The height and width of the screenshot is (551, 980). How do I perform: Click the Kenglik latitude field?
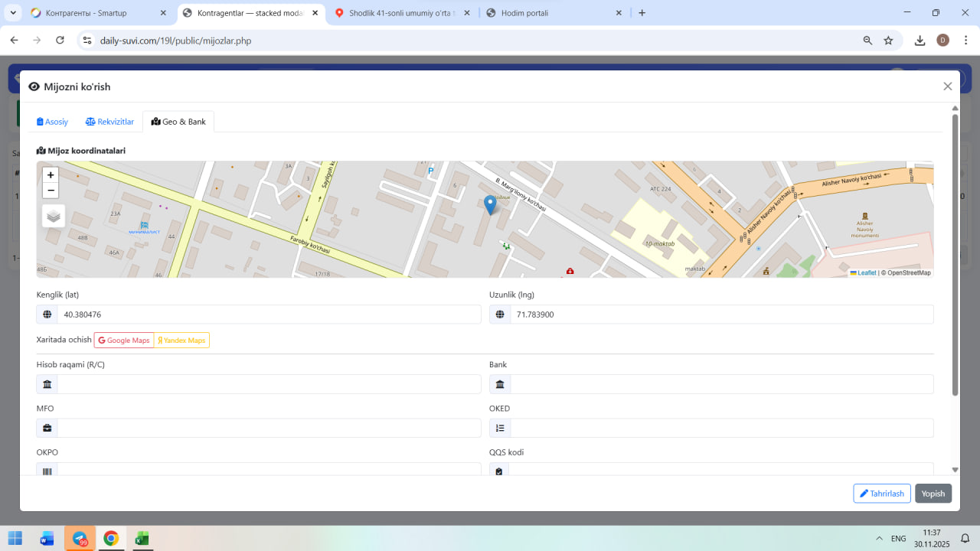268,315
